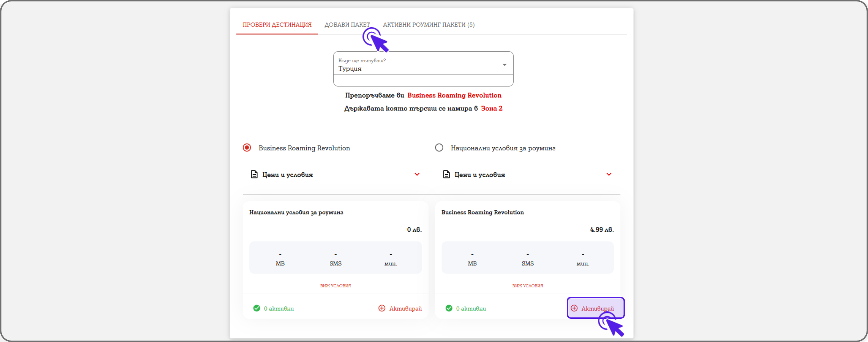Click green check icon in Business Roaming Revolution card
This screenshot has width=868, height=342.
coord(449,308)
